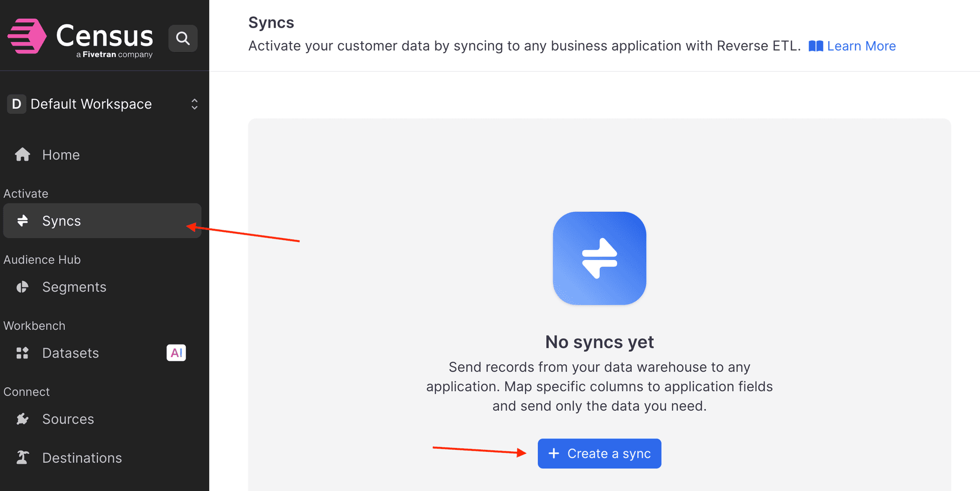Screen dimensions: 980x491
Task: Open the Default Workspace chevron control
Action: point(194,104)
